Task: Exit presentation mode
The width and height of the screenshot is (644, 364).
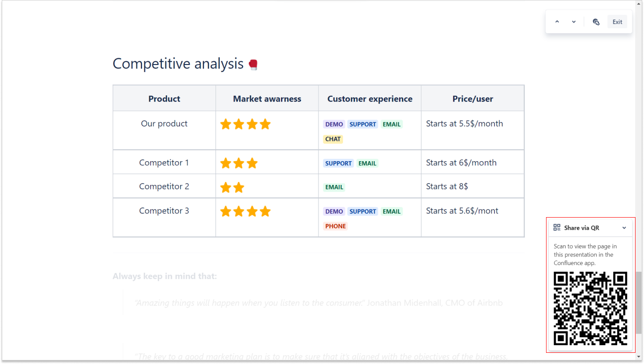Action: point(617,22)
